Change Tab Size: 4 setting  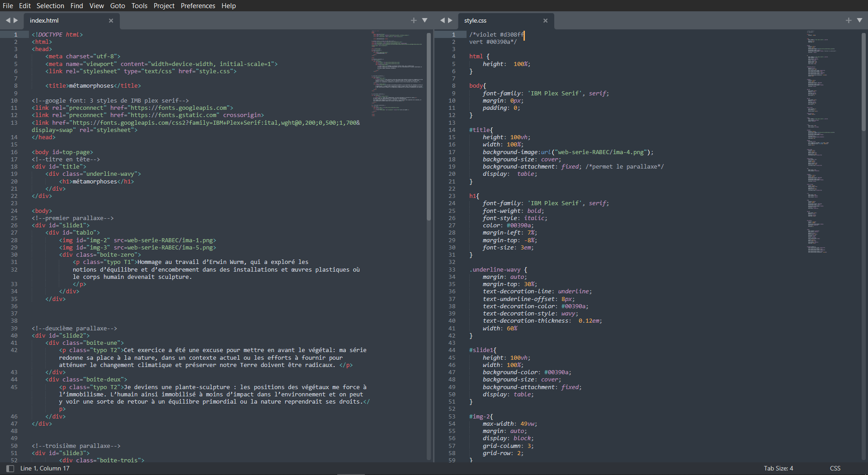point(778,468)
